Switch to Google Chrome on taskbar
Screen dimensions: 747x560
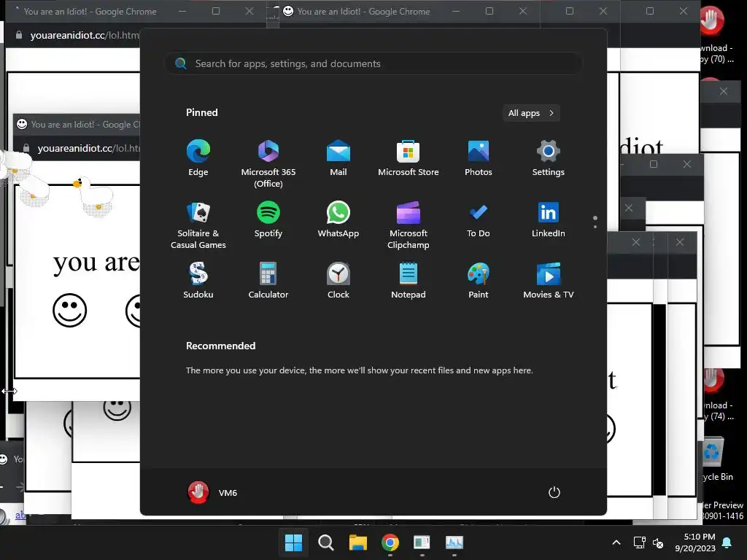(x=390, y=542)
